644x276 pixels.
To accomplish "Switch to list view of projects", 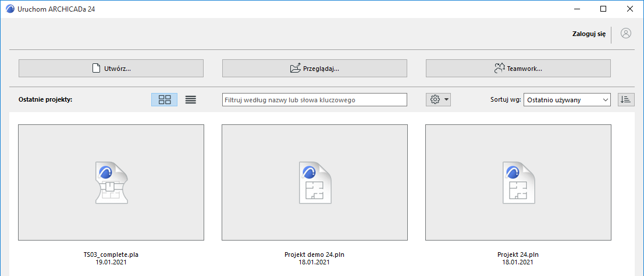I will coord(191,100).
